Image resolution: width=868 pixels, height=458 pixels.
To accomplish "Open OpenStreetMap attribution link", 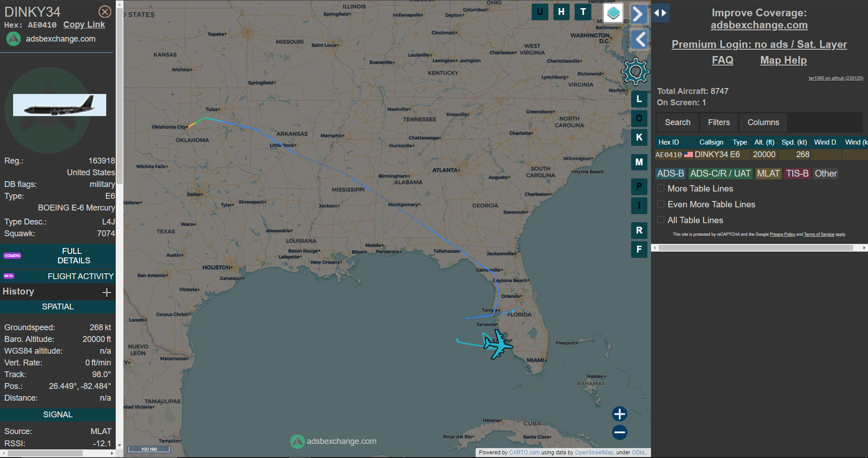I will (594, 453).
